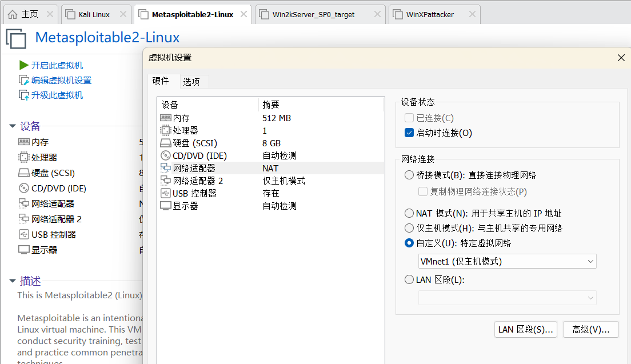Click the home icon on 主页 tab
This screenshot has height=364, width=631.
[13, 14]
